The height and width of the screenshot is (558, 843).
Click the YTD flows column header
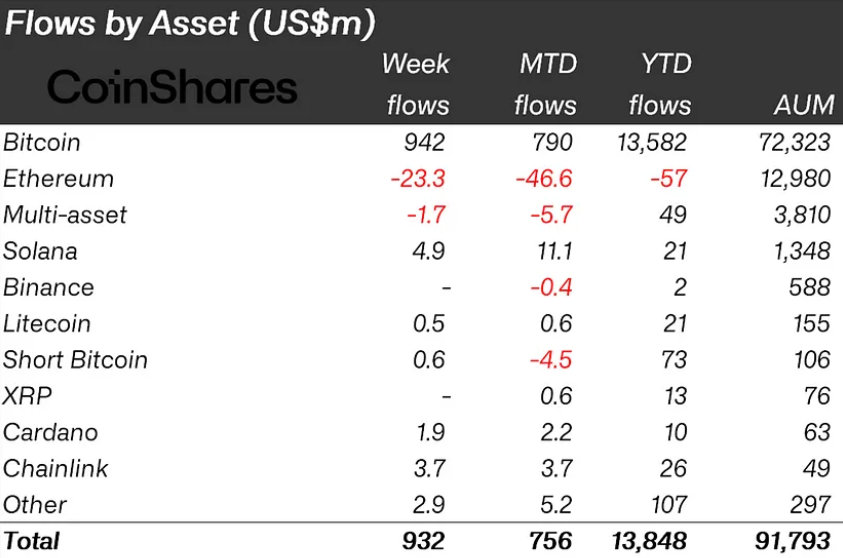pos(660,84)
